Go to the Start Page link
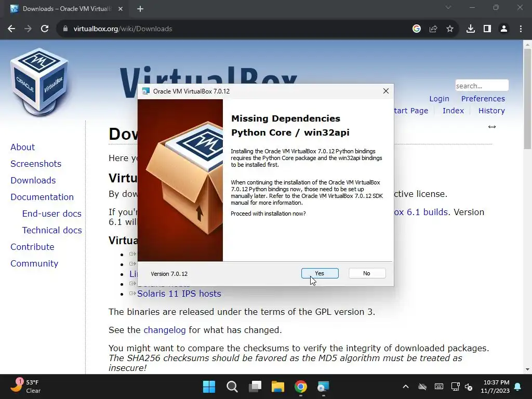Viewport: 532px width, 399px height. [411, 111]
